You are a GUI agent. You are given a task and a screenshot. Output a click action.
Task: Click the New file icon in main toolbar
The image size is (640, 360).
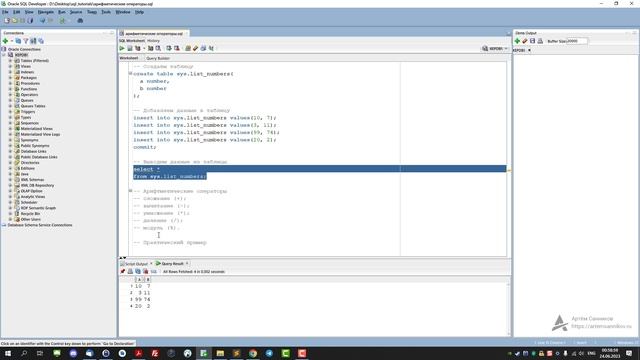coord(7,20)
